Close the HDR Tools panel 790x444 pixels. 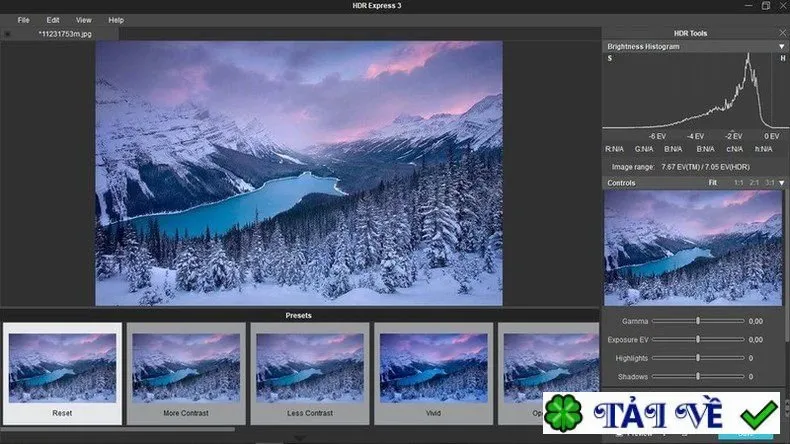coord(782,33)
